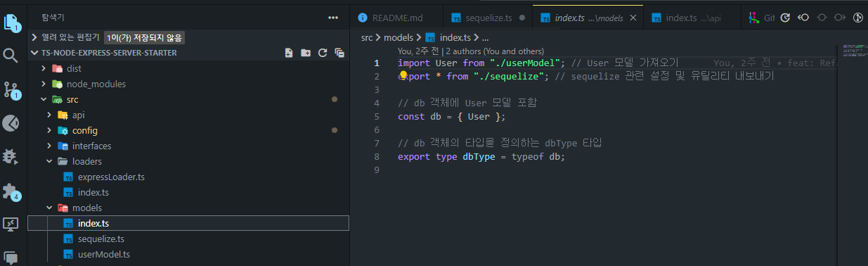
Task: Open previous revision with left-arrow commit icon
Action: [804, 18]
